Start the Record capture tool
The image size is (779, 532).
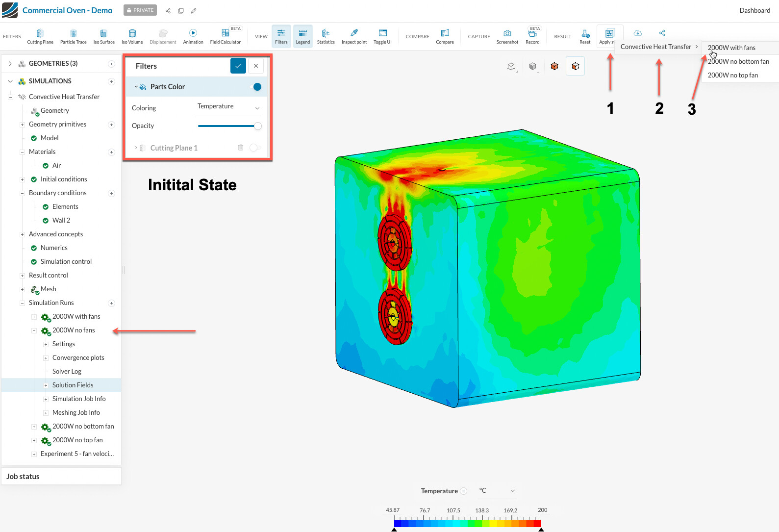click(532, 36)
